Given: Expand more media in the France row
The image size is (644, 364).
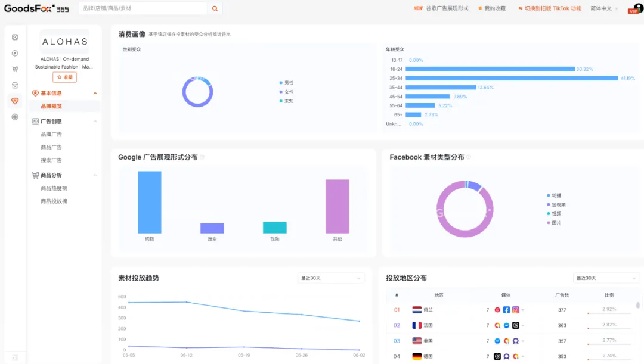Looking at the screenshot, I should [523, 325].
